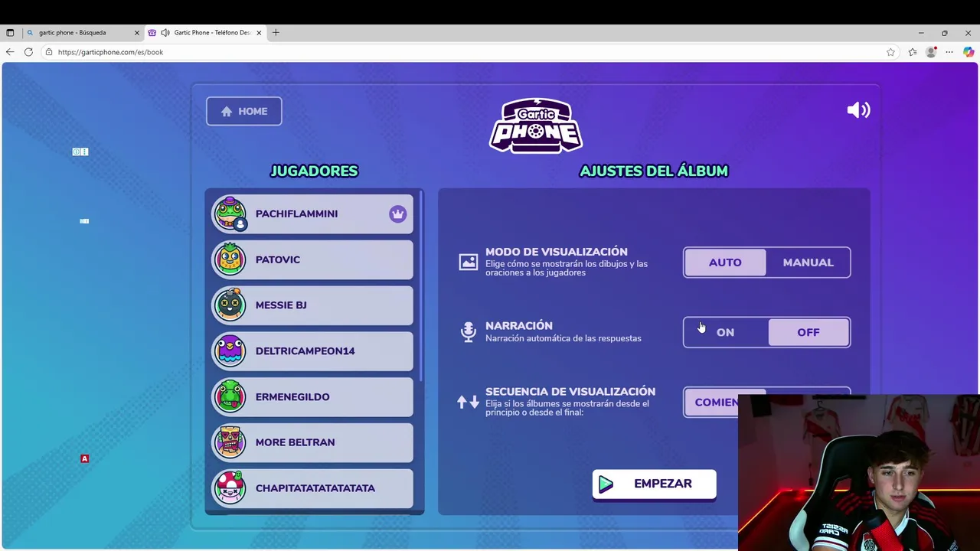980x551 pixels.
Task: Click the players list scrollbar
Action: click(x=420, y=287)
